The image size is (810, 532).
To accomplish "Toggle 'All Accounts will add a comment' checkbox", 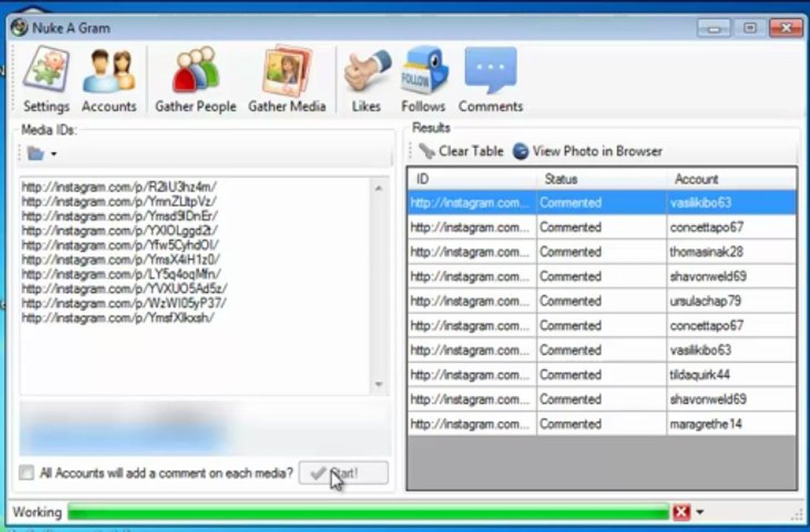I will (27, 473).
